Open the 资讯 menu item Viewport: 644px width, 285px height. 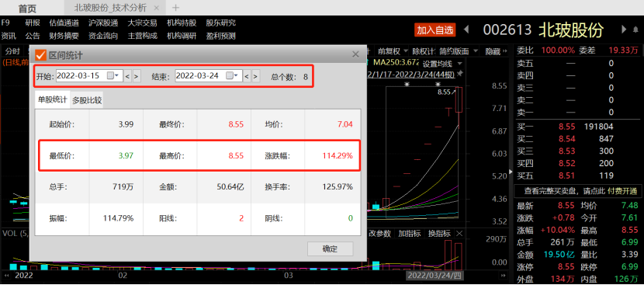tap(9, 36)
